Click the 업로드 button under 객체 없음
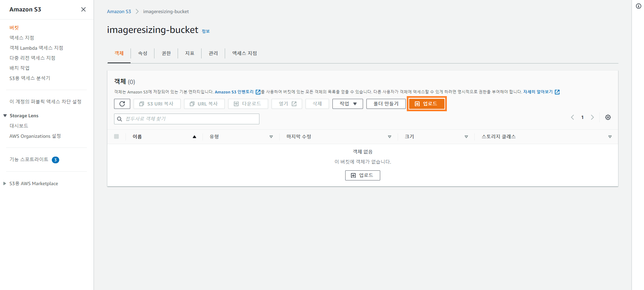Viewport: 644px width, 290px height. pos(363,175)
